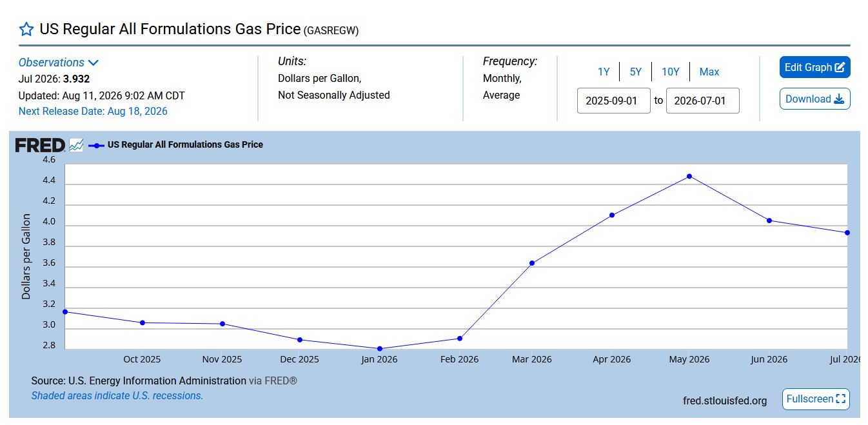Click the 'Dollars per Gallon' y-axis title
Viewport: 868px width, 425px height.
26,257
